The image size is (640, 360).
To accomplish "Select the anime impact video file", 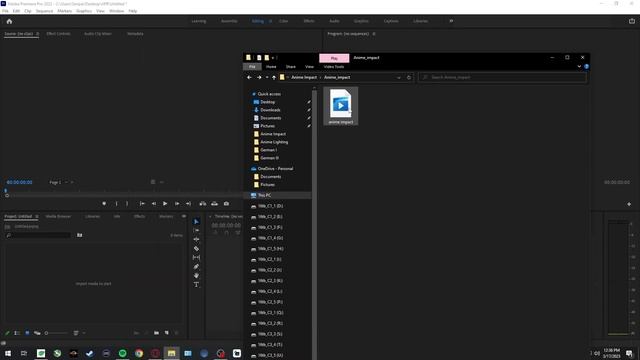I will click(x=341, y=106).
